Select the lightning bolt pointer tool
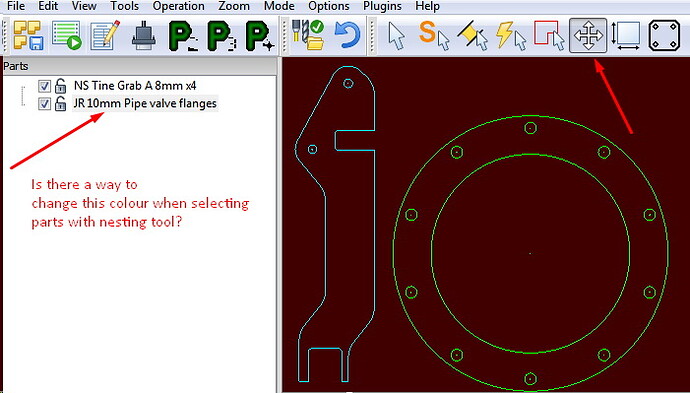 coord(511,35)
